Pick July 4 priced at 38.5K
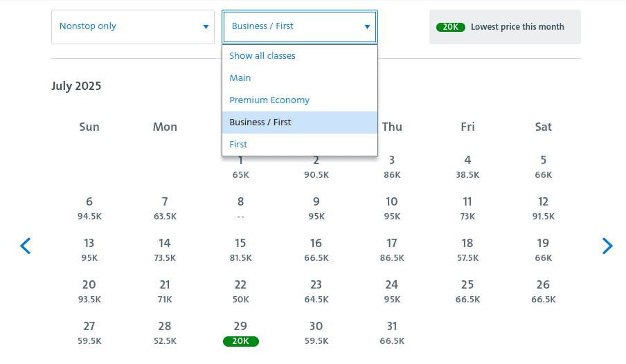 [467, 167]
